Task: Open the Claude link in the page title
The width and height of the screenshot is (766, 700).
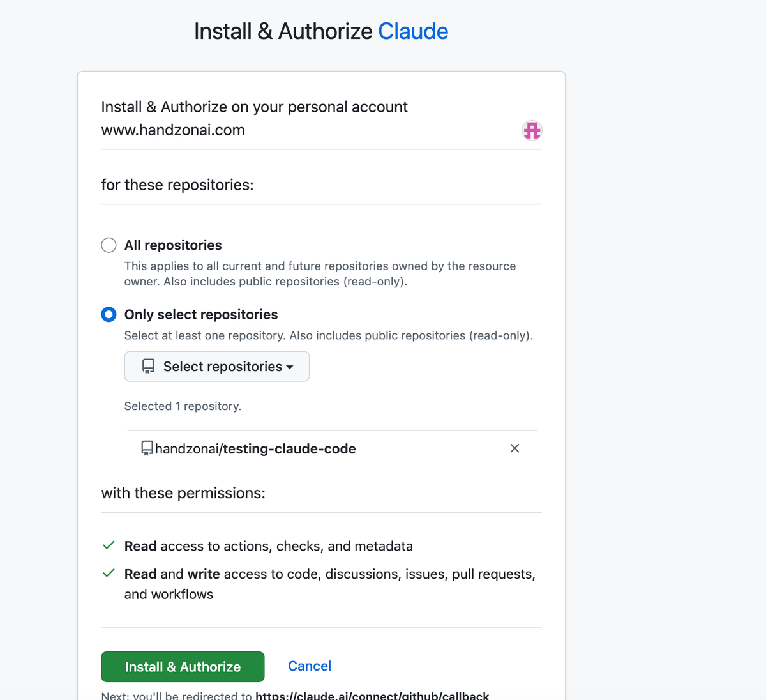Action: point(413,30)
